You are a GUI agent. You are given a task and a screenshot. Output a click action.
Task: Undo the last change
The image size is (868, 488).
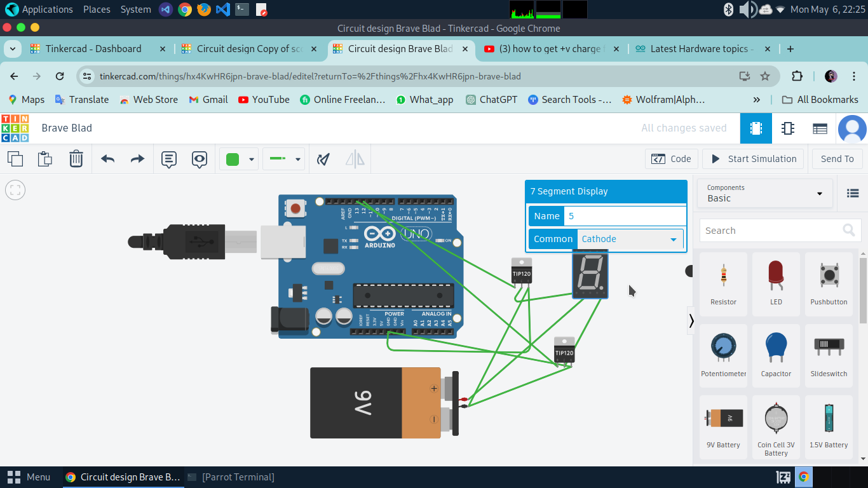[107, 159]
